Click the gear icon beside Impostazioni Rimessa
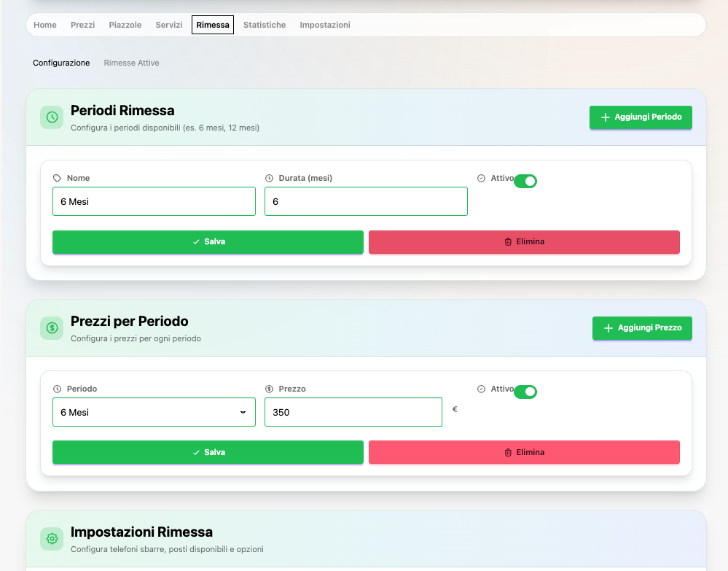Viewport: 728px width, 571px height. point(51,539)
